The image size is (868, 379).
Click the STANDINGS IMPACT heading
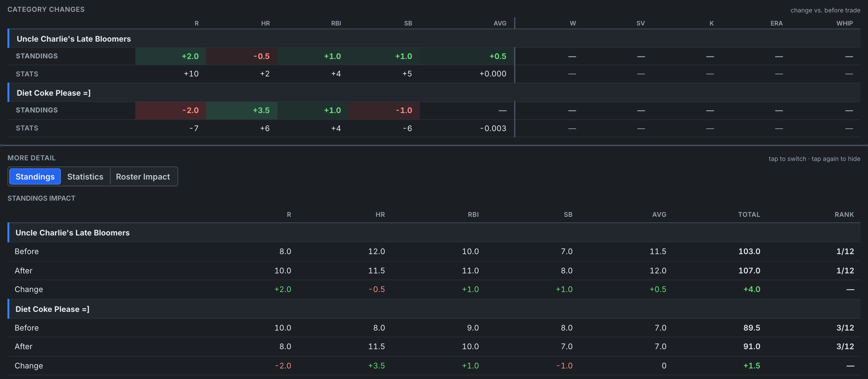point(42,198)
